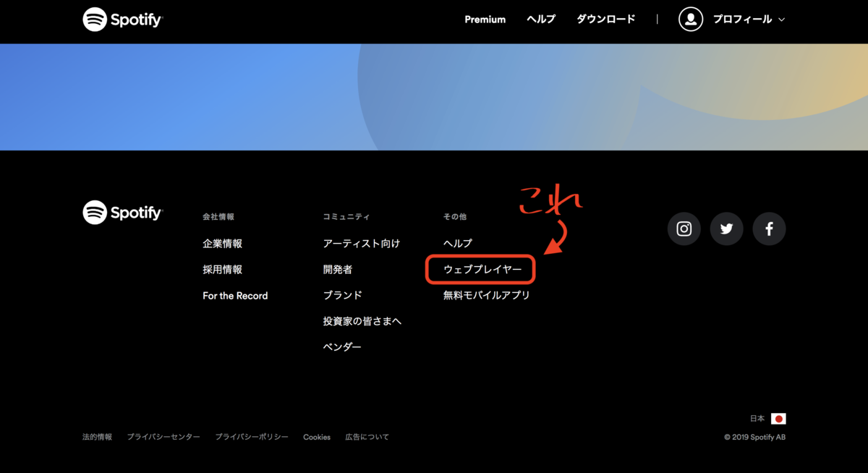Image resolution: width=868 pixels, height=473 pixels.
Task: Click the Spotify logo in the footer
Action: (123, 213)
